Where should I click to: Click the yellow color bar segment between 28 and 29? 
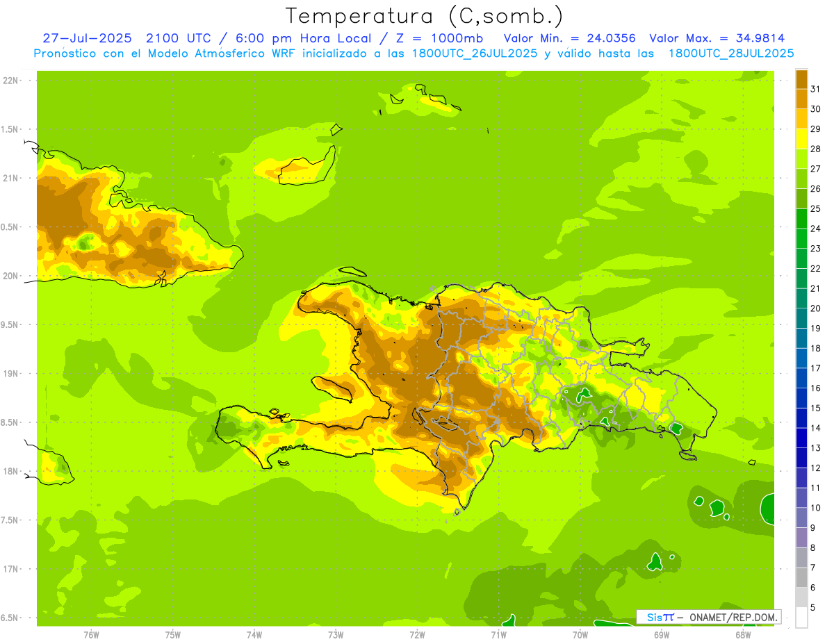coord(801,139)
